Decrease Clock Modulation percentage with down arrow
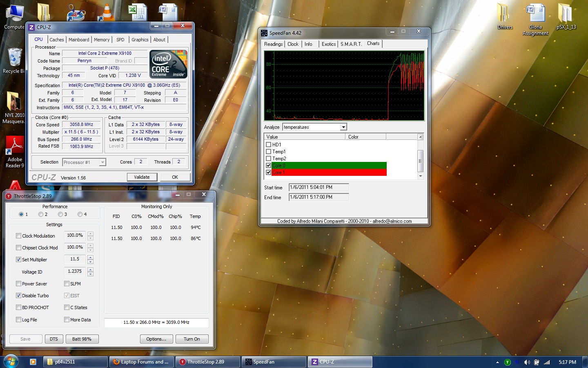 91,238
